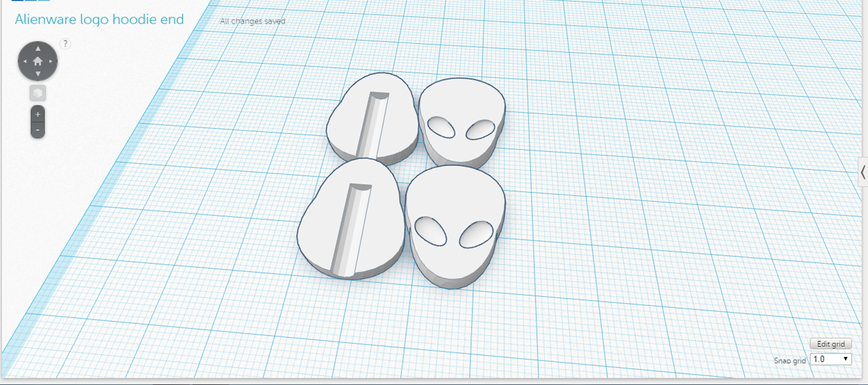868x385 pixels.
Task: Orbit view down with the bottom arrow
Action: pyautogui.click(x=38, y=74)
